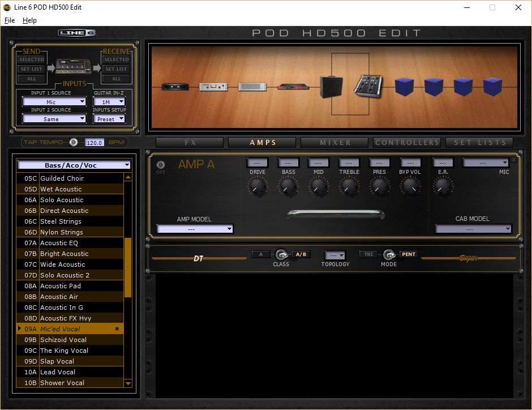Click the PRES knob
532x410 pixels.
(x=380, y=186)
